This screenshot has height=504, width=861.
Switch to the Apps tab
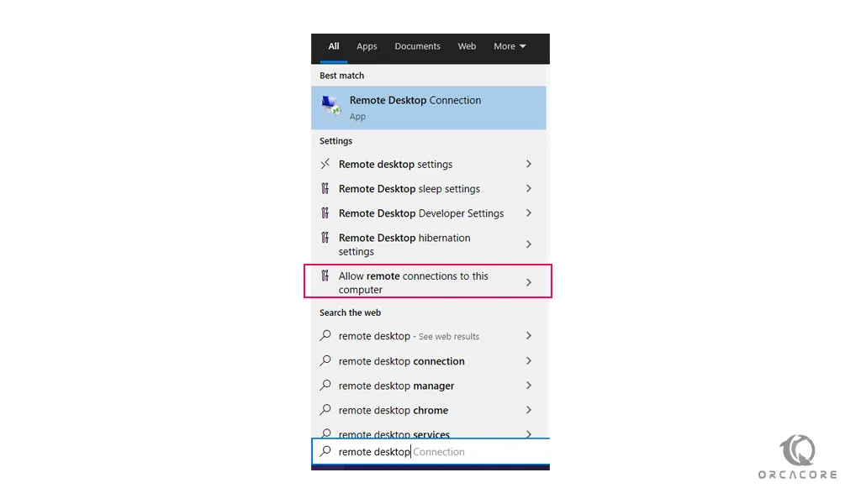point(367,46)
